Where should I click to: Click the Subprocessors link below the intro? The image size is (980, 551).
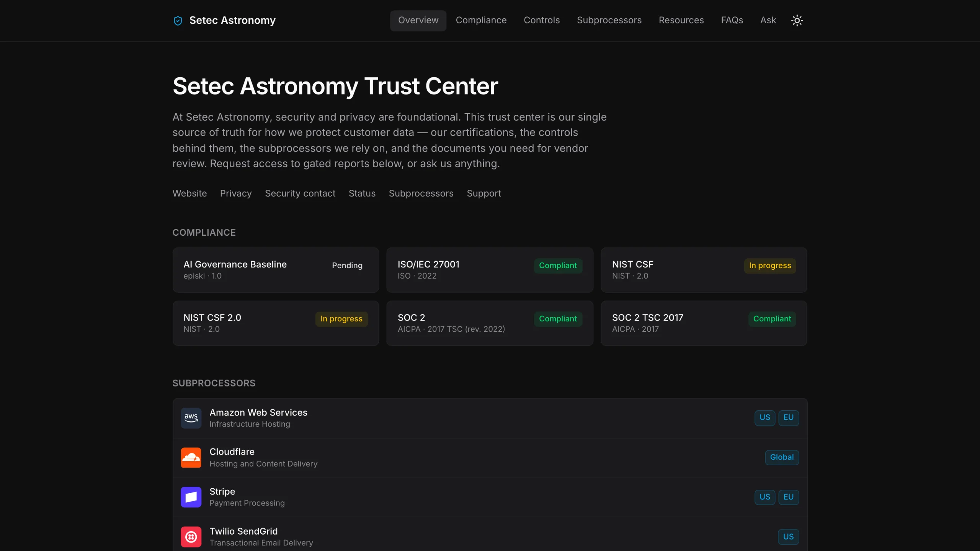coord(421,194)
